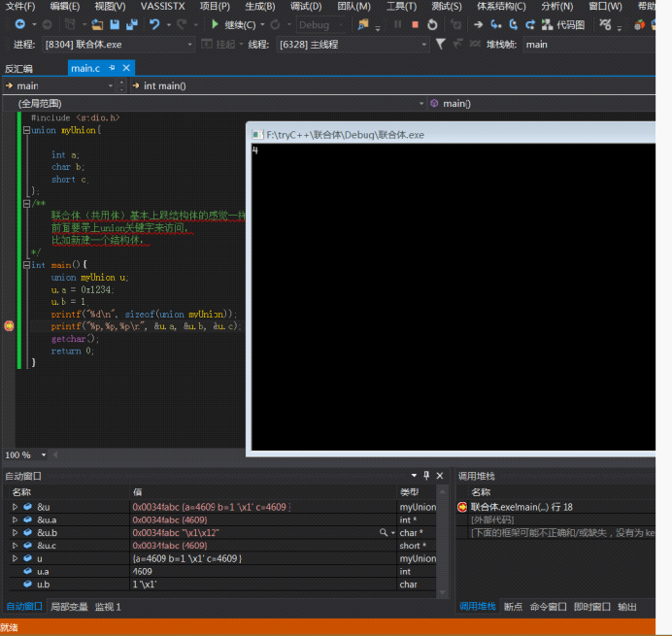The image size is (672, 636).
Task: Switch to the 局部变量 tab
Action: point(69,607)
